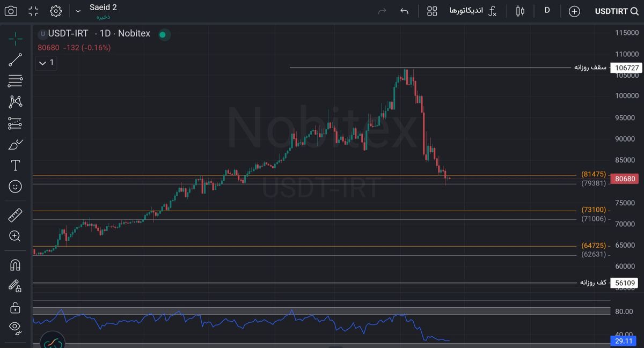Viewport: 644px width, 348px height.
Task: Select the trend line drawing tool
Action: click(16, 60)
